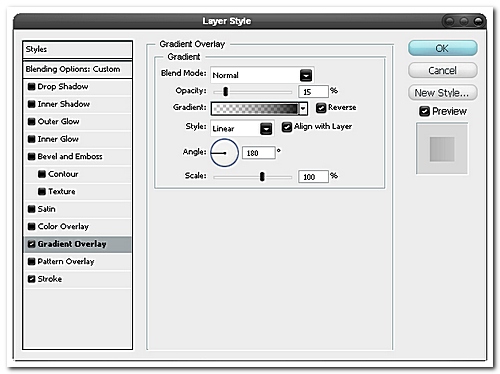Viewport: 500px width, 374px height.
Task: Select the Stroke label
Action: [x=50, y=279]
